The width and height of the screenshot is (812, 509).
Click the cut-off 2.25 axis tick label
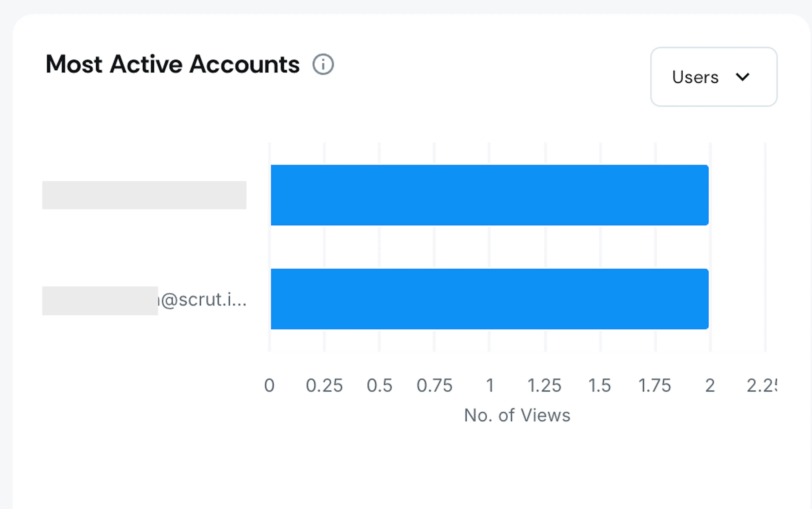tap(762, 386)
